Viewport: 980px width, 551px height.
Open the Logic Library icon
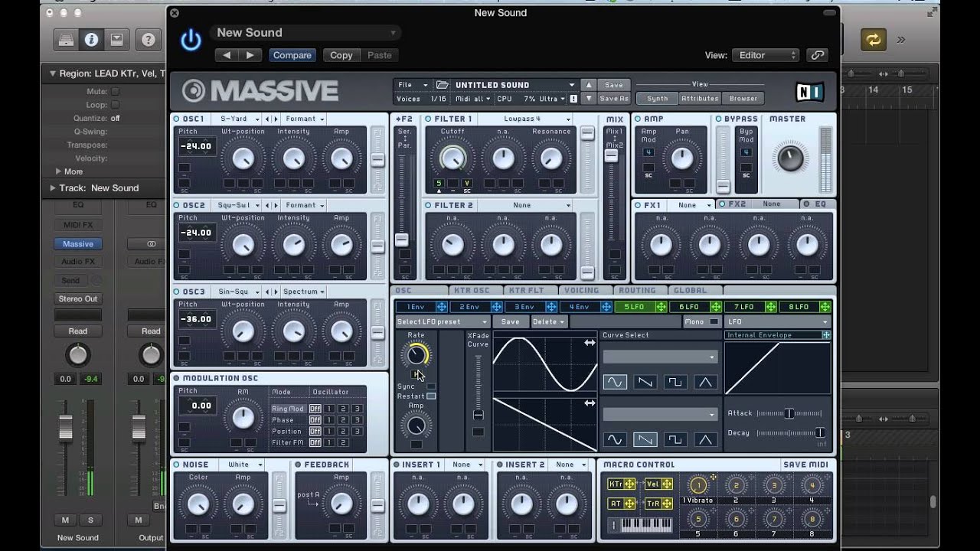click(66, 39)
